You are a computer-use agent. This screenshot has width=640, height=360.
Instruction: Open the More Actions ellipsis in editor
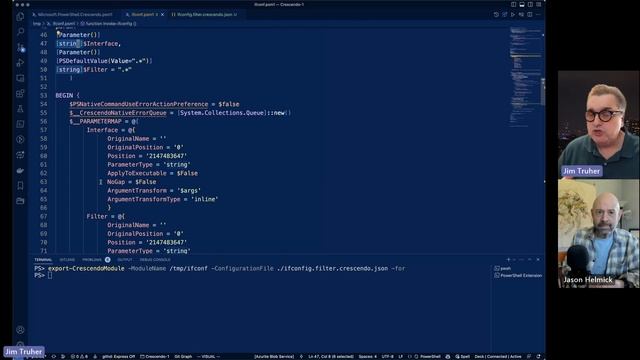tap(538, 14)
